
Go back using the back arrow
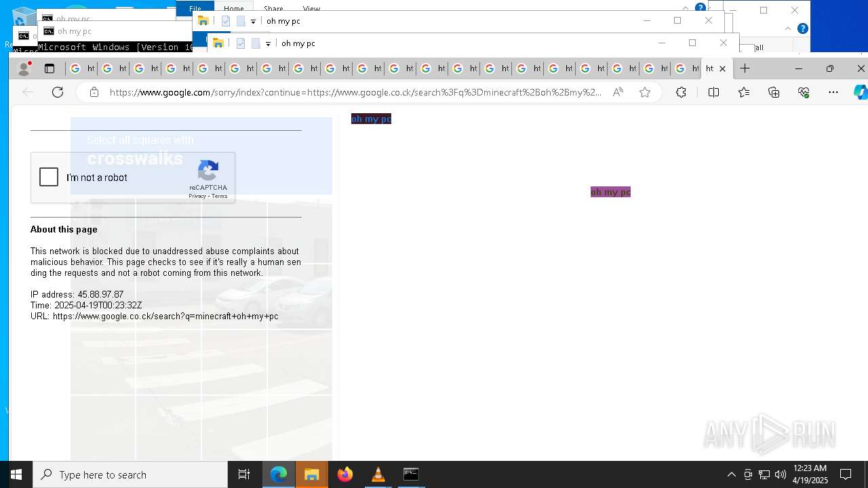(x=28, y=92)
